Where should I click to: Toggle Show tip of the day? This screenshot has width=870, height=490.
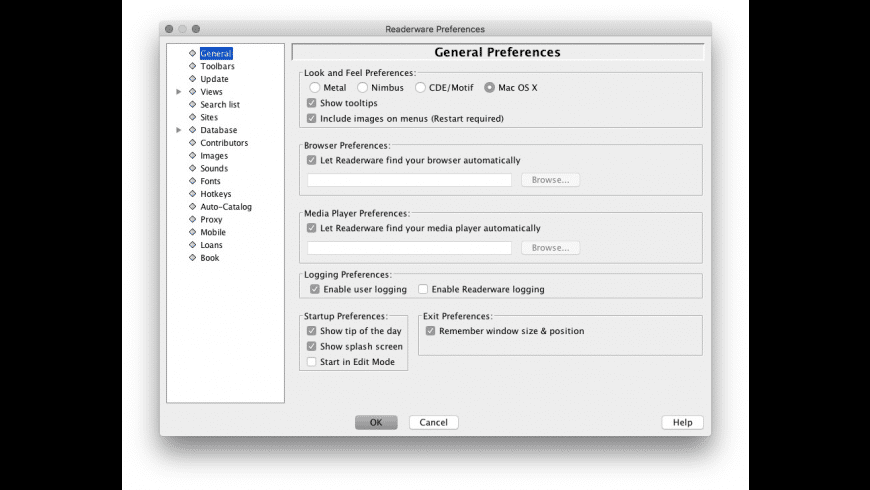tap(311, 331)
